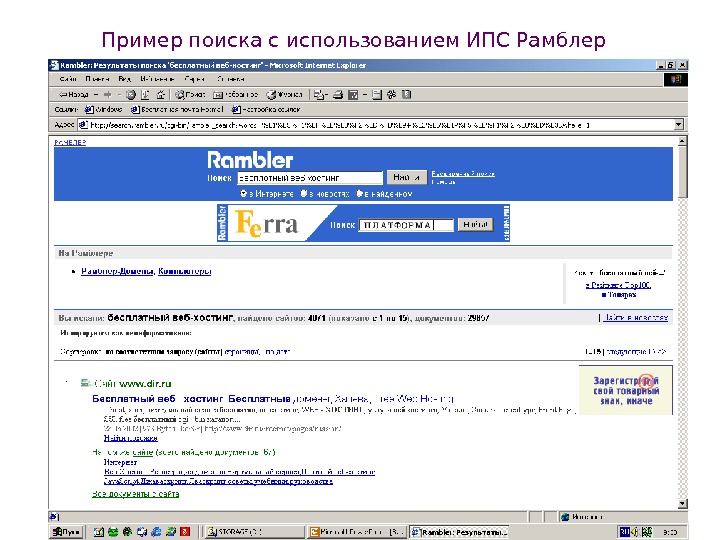The width and height of the screenshot is (720, 540).
Task: Click the Stop loading icon
Action: click(131, 95)
